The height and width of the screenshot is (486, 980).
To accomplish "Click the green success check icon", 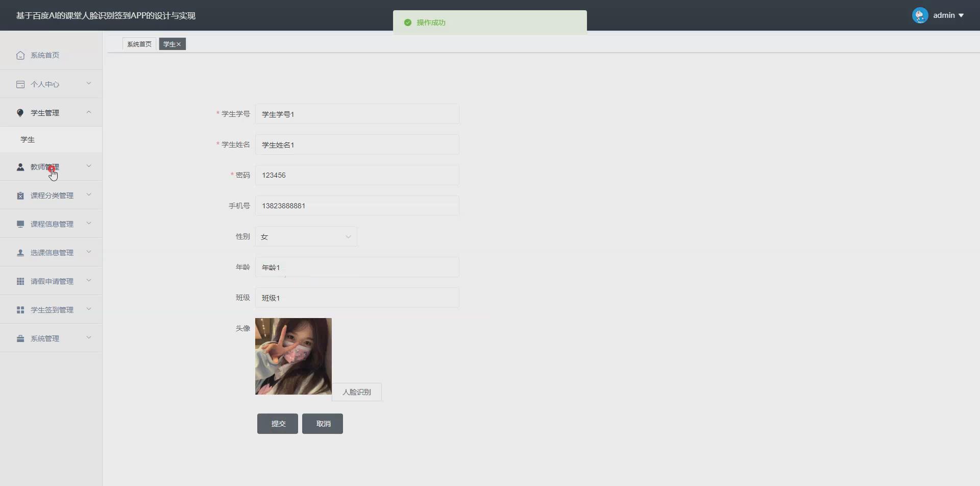I will point(408,22).
